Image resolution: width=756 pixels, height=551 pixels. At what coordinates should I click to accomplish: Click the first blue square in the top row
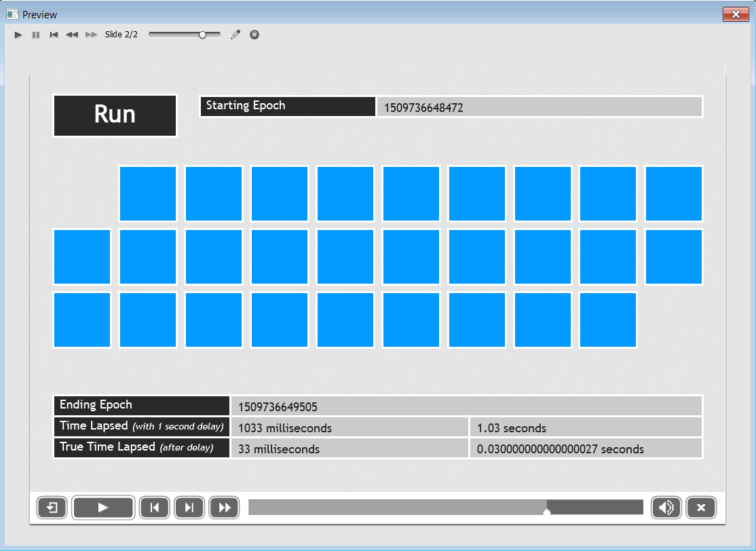pos(148,193)
